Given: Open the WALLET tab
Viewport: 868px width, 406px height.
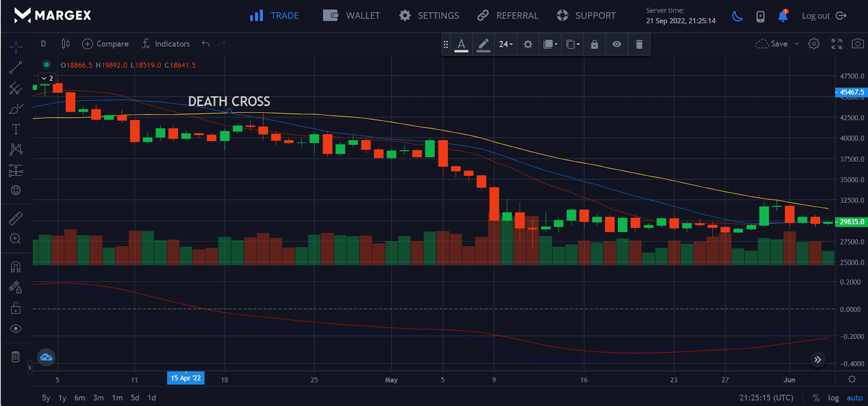Looking at the screenshot, I should [x=352, y=16].
